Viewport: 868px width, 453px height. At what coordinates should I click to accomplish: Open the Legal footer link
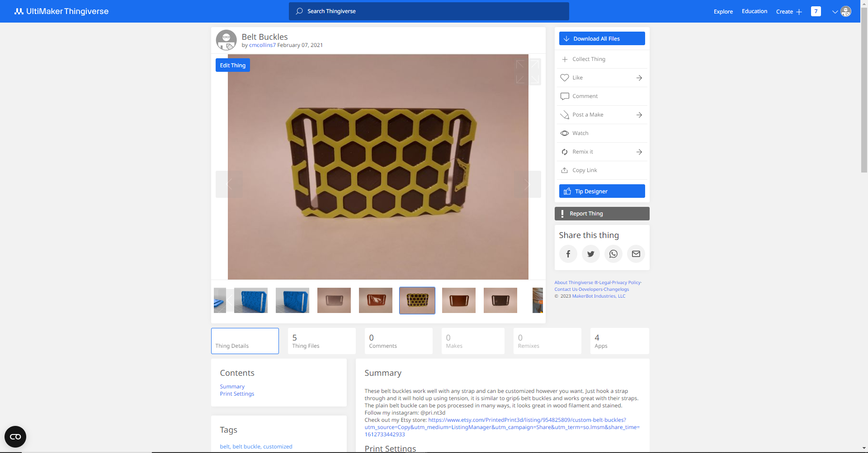click(x=605, y=283)
